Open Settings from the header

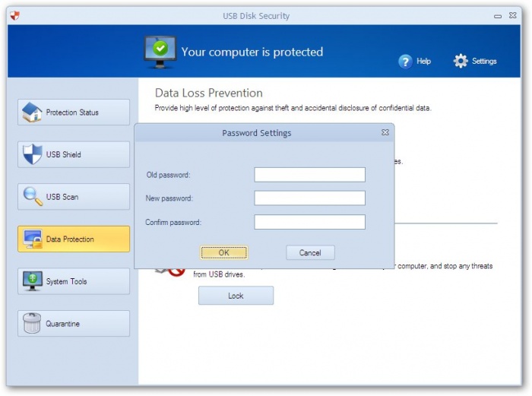[475, 61]
